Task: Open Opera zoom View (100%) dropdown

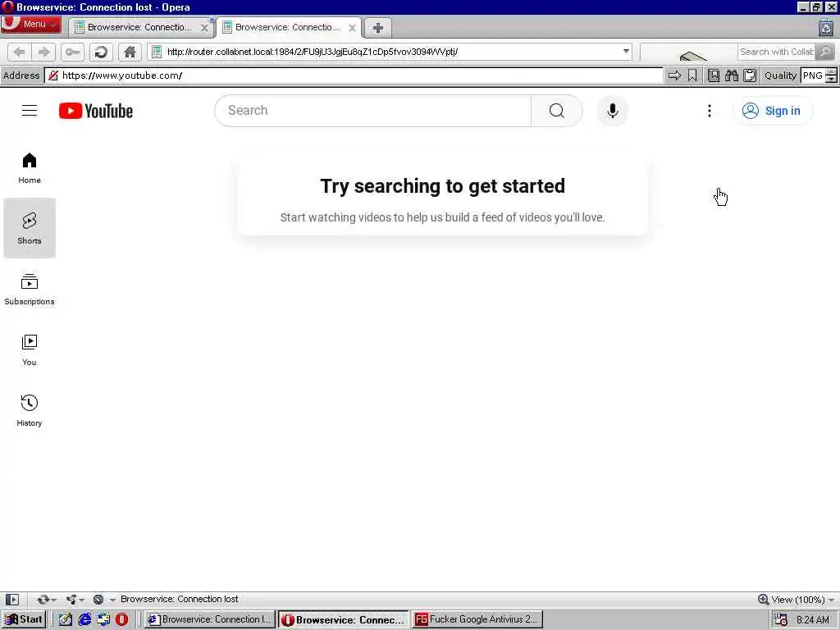Action: point(796,600)
